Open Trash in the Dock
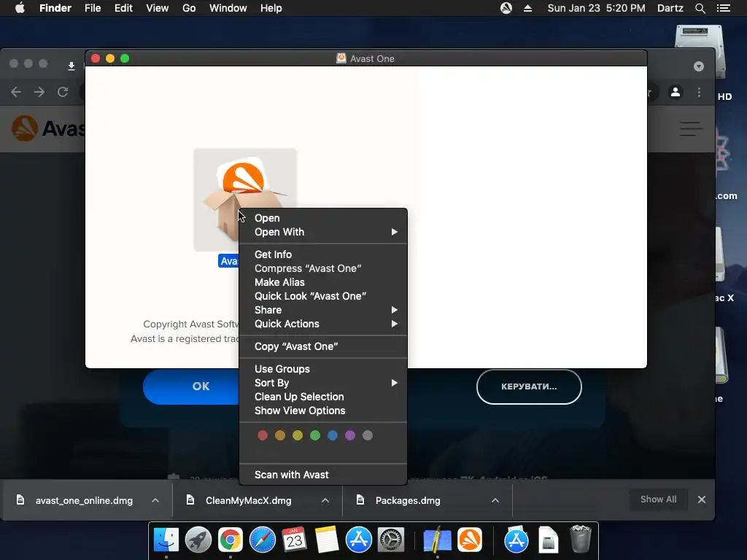Screen dimensions: 747x560 (580, 539)
